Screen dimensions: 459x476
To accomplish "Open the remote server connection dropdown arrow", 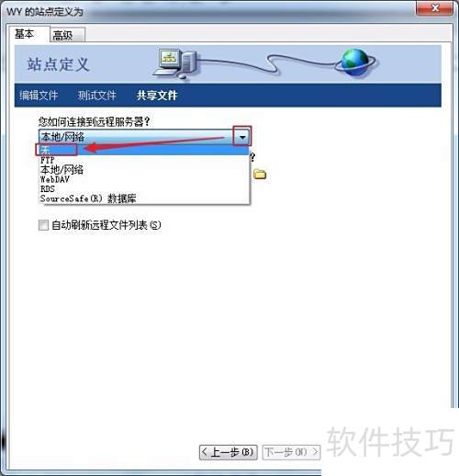I will click(242, 137).
